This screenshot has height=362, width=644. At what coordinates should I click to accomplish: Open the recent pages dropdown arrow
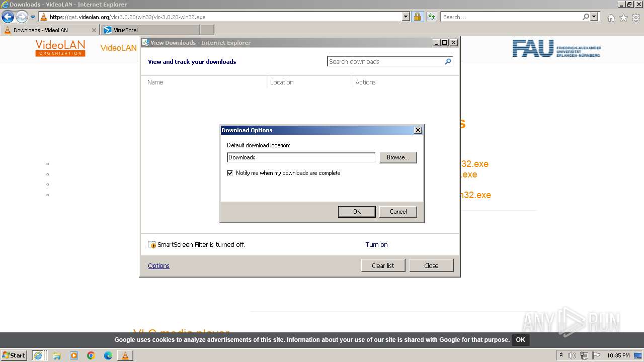tap(33, 17)
